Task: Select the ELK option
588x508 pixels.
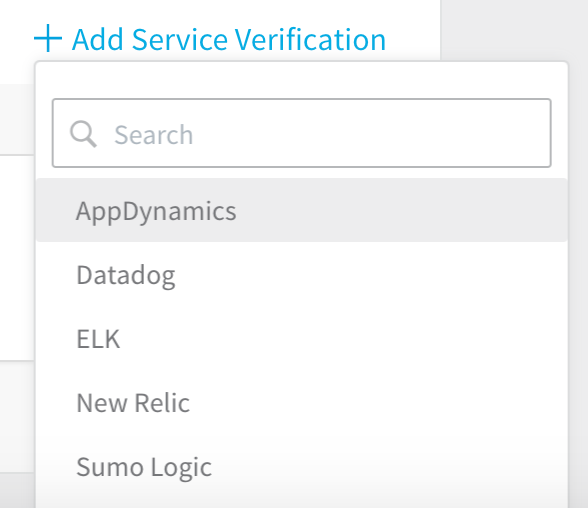Action: tap(302, 339)
